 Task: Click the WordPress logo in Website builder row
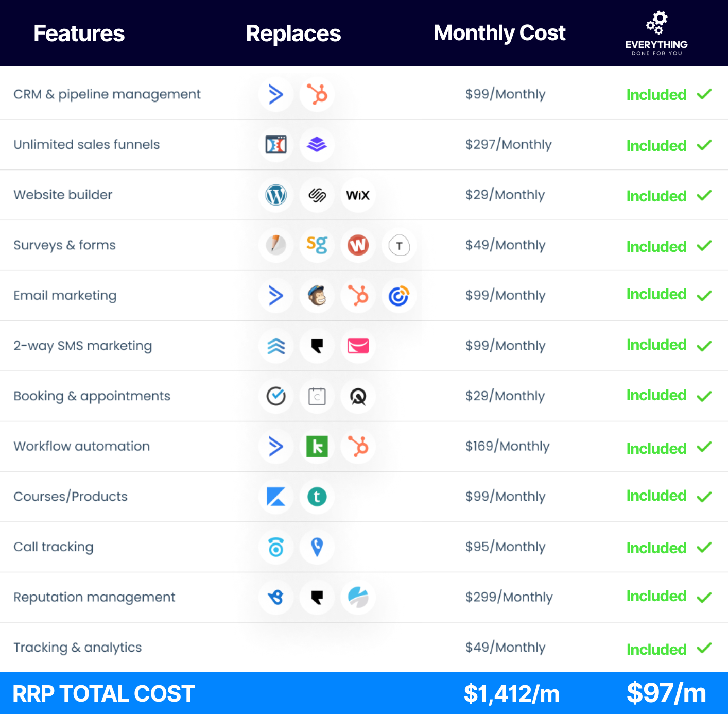pyautogui.click(x=276, y=195)
